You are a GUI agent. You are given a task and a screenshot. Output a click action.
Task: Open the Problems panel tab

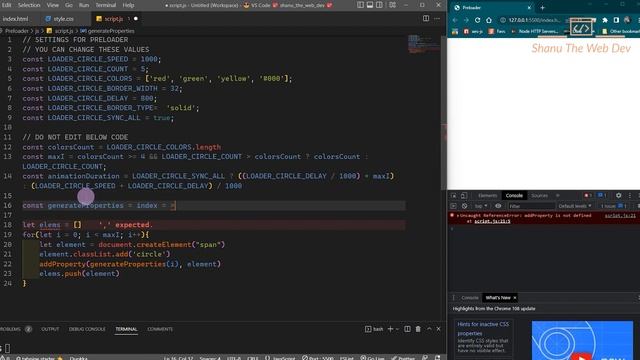click(x=16, y=329)
